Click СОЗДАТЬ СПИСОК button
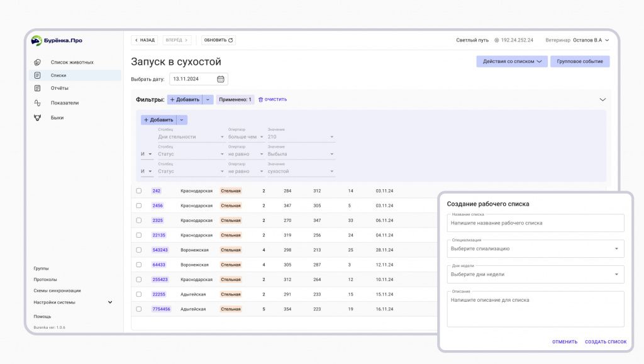Viewport: 644px width, 364px height. [x=606, y=342]
